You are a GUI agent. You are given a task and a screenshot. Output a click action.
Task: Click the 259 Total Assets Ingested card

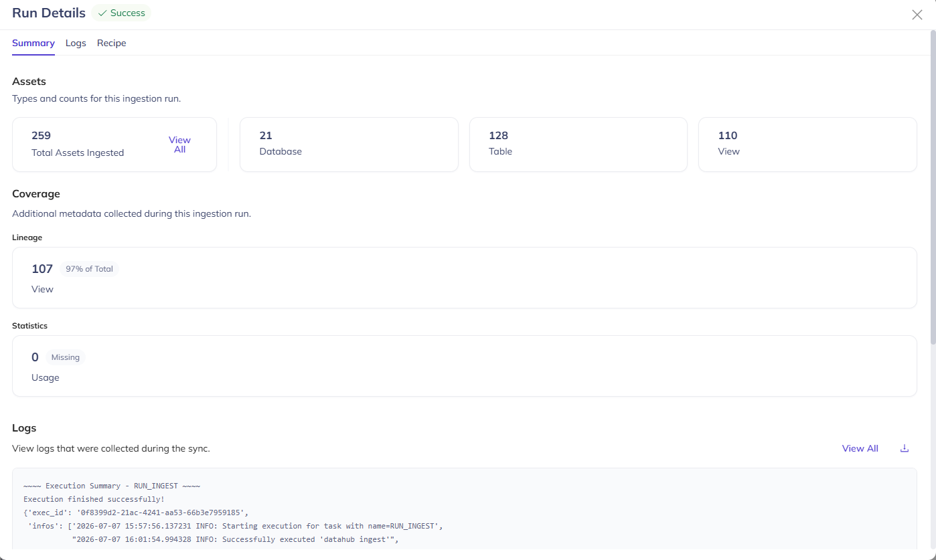pyautogui.click(x=114, y=145)
